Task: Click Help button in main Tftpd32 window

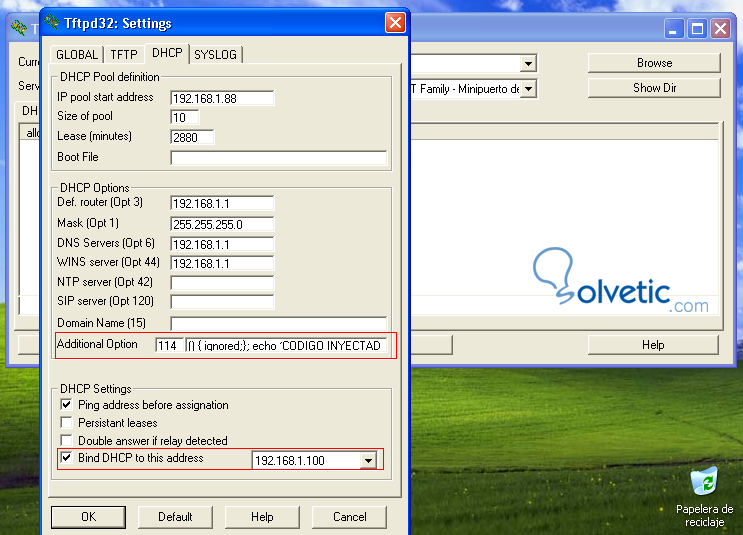Action: pyautogui.click(x=653, y=345)
